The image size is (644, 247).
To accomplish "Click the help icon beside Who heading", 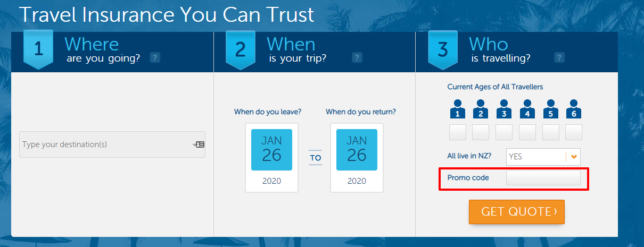I will coord(559,58).
